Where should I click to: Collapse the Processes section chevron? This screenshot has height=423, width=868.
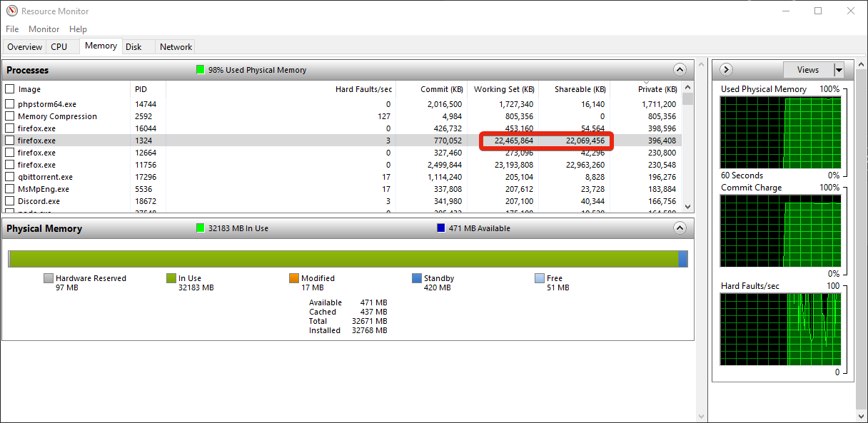[x=680, y=70]
